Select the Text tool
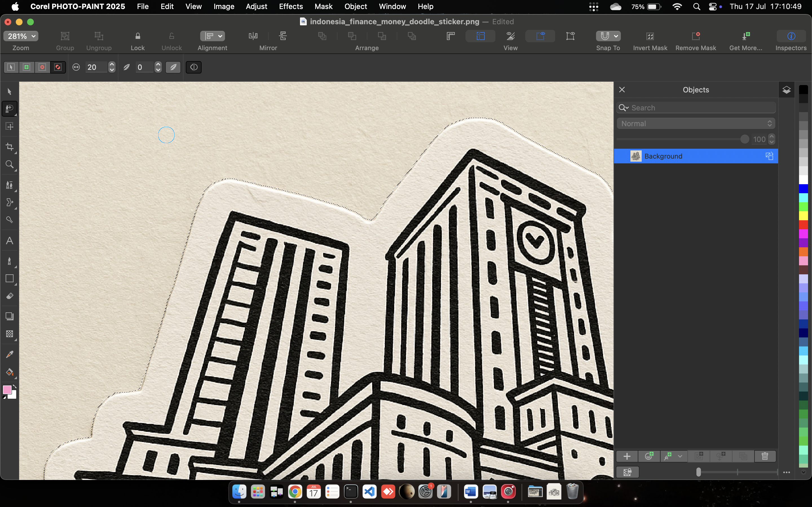 coord(9,241)
